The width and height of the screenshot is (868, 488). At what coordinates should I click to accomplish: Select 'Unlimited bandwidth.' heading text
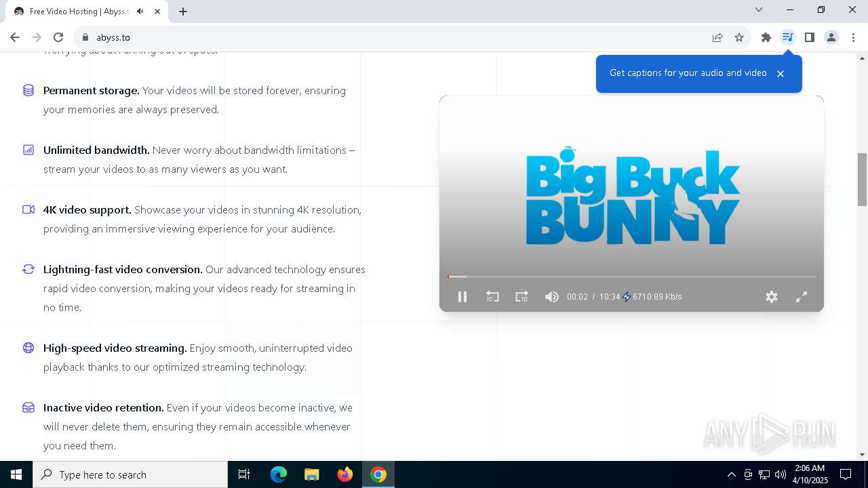click(96, 150)
